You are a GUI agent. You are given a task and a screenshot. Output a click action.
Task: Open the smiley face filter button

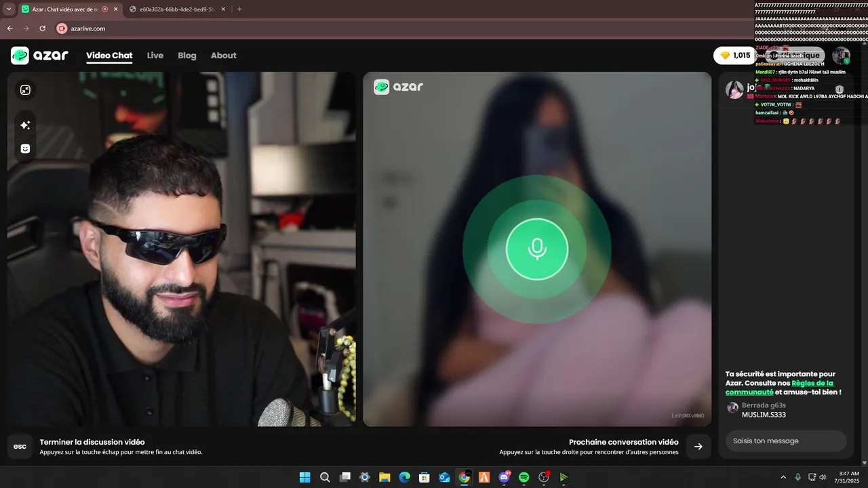(x=25, y=148)
